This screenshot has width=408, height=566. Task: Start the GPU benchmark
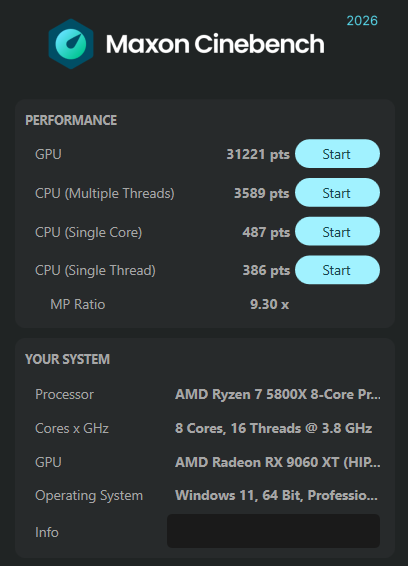(337, 154)
